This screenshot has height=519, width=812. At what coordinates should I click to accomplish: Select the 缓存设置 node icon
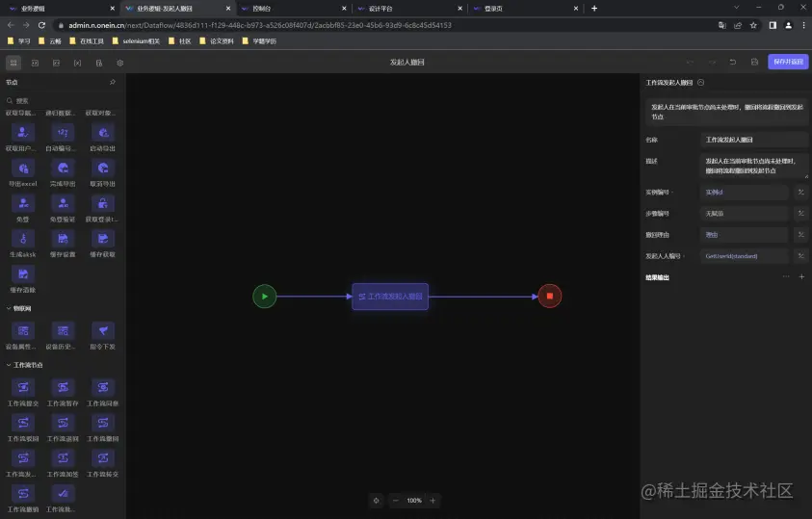[x=63, y=239]
